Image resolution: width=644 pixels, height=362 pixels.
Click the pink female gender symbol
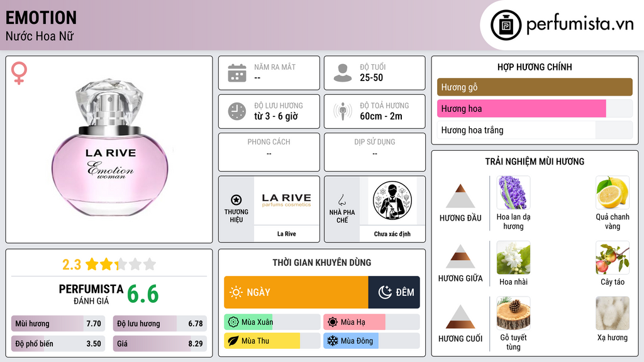[19, 73]
